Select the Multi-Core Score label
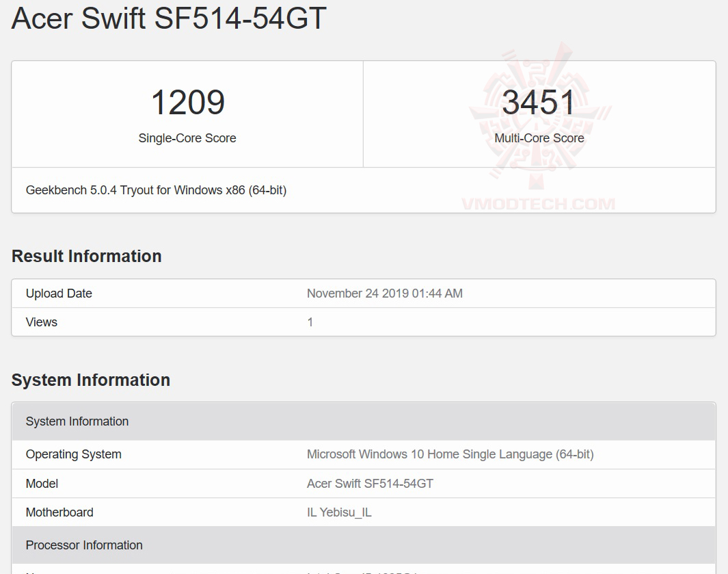 coord(539,138)
